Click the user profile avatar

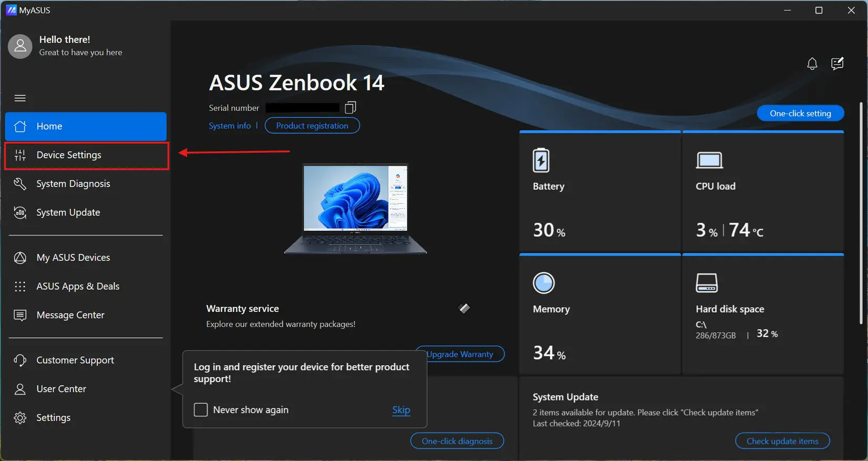(20, 46)
